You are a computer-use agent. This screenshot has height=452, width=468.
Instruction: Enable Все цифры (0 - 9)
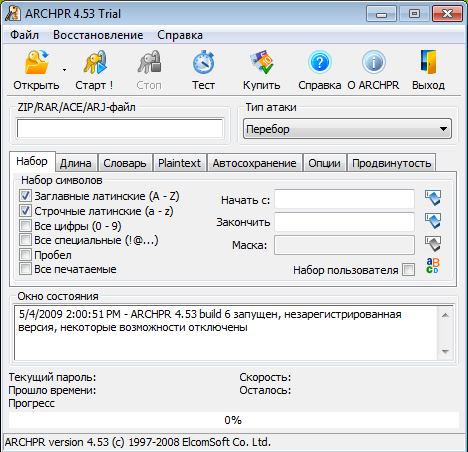click(x=25, y=226)
